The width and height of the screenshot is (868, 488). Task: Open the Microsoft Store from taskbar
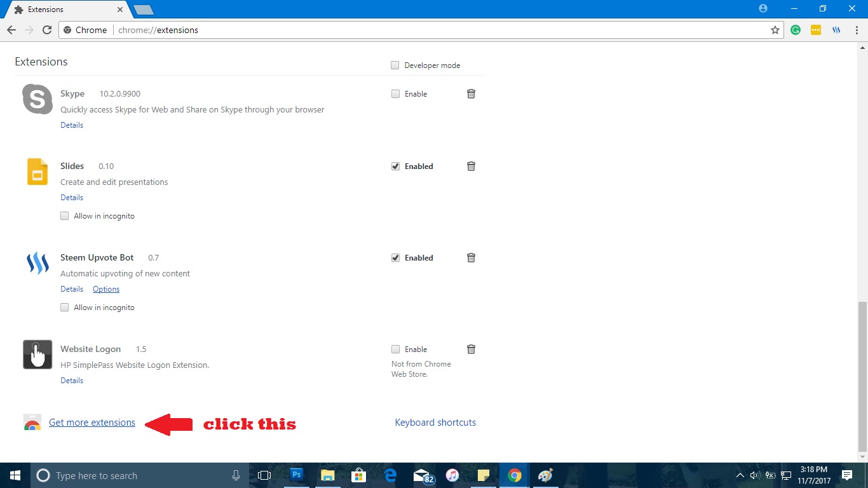tap(359, 475)
